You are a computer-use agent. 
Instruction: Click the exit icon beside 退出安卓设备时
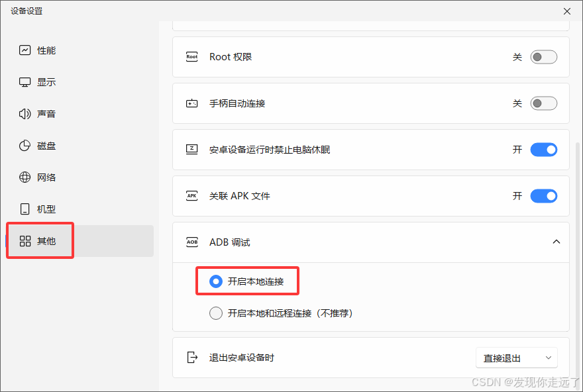[x=192, y=358]
